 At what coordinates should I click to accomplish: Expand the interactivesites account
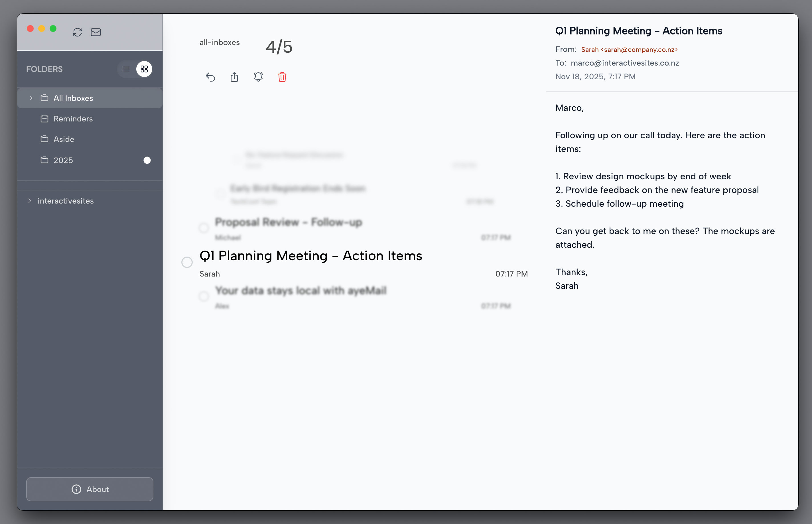(x=30, y=201)
